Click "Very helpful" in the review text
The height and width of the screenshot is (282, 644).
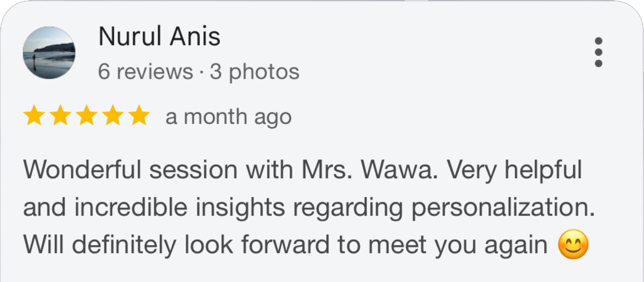(x=514, y=170)
